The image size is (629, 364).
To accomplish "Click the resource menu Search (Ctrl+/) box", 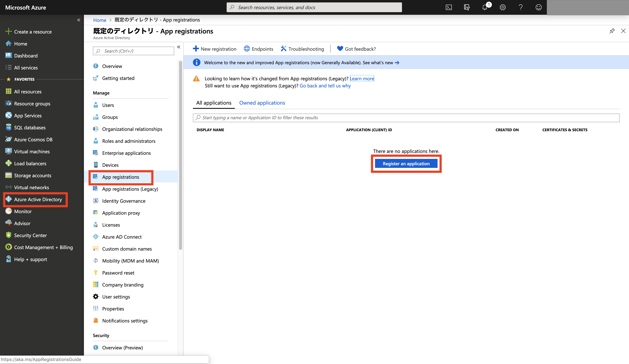I will coord(133,51).
